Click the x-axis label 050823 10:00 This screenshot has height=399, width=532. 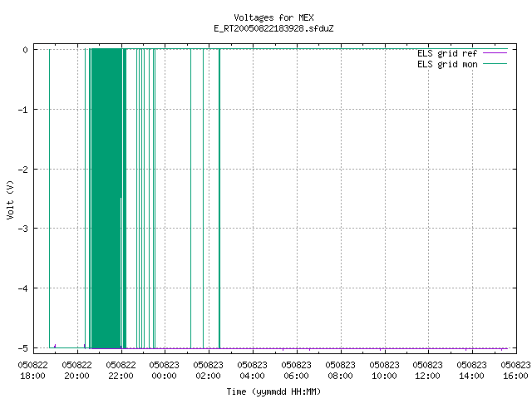(x=384, y=371)
